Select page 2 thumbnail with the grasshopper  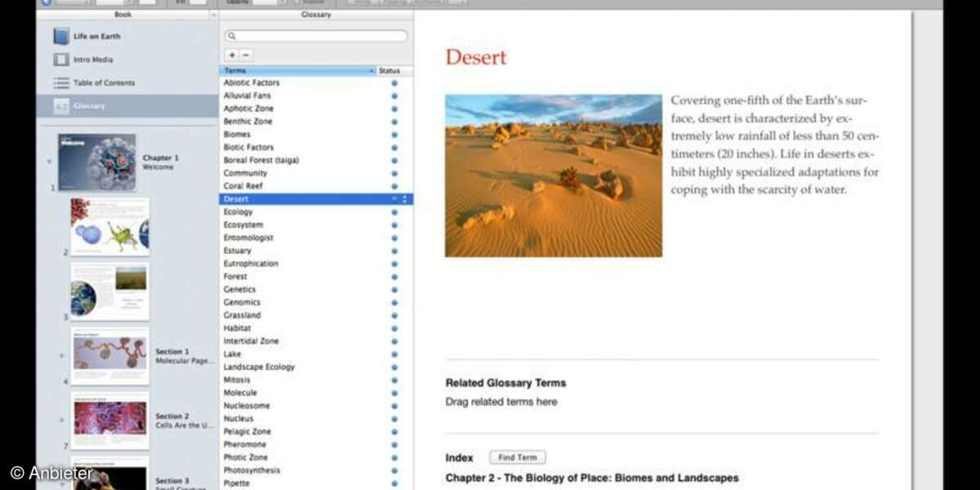coord(109,226)
